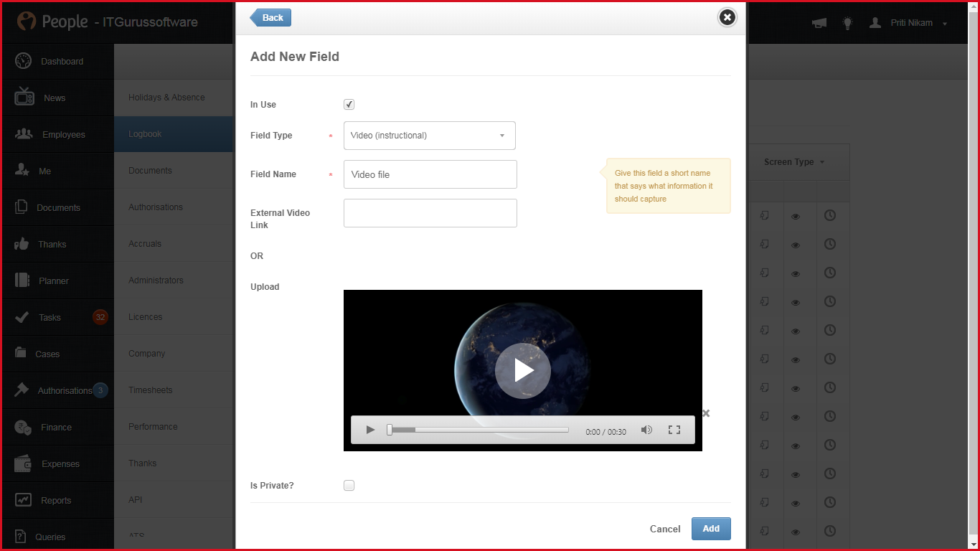This screenshot has height=551, width=980.
Task: Click the Finance coin icon
Action: [23, 428]
